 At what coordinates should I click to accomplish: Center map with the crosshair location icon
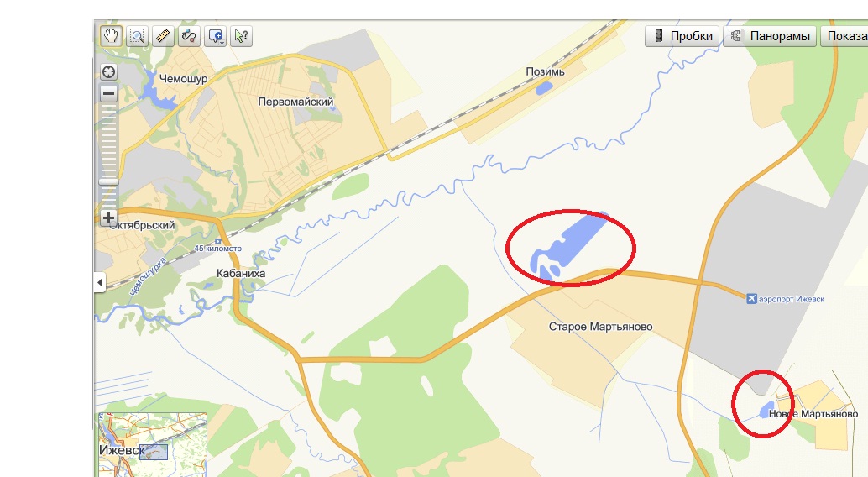[108, 72]
